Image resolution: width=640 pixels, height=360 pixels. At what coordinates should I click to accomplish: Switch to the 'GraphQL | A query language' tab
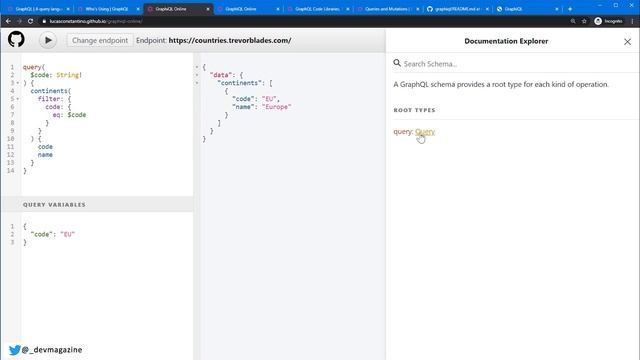(x=38, y=9)
